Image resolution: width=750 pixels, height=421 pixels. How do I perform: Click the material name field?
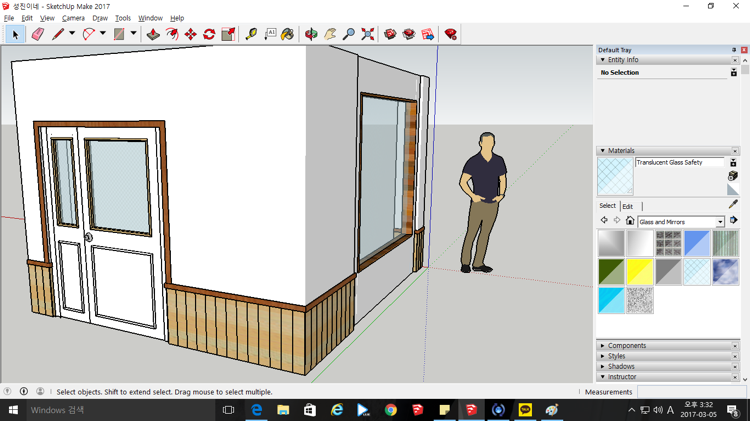(680, 163)
